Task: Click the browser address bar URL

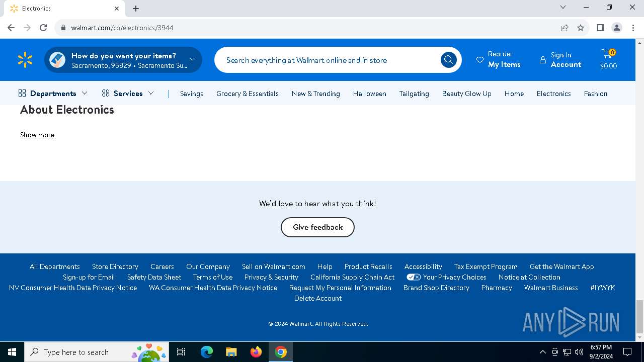Action: pos(122,28)
